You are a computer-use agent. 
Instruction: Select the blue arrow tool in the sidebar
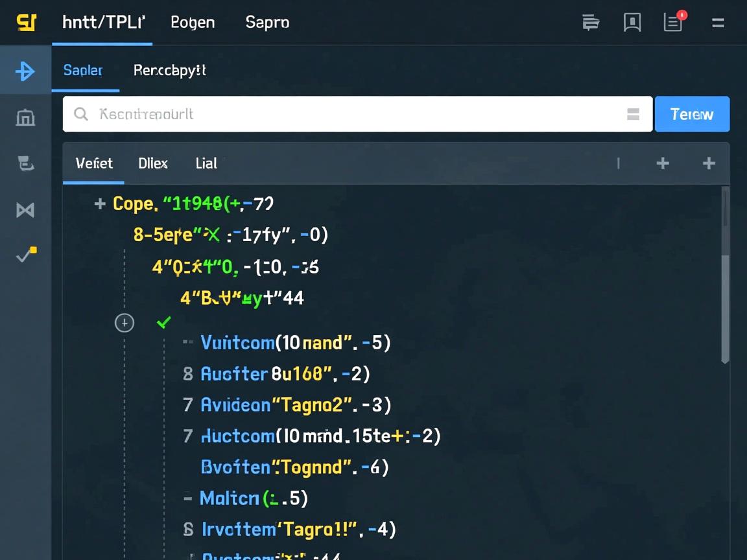click(25, 71)
